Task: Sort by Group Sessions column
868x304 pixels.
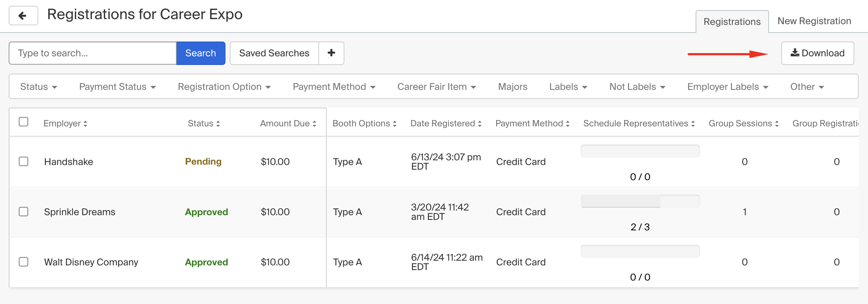Action: pyautogui.click(x=744, y=123)
